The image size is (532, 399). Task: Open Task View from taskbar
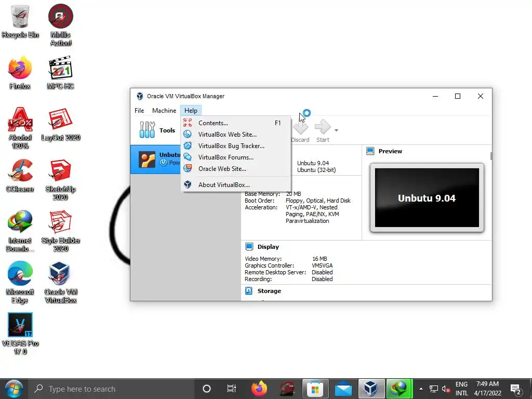231,389
